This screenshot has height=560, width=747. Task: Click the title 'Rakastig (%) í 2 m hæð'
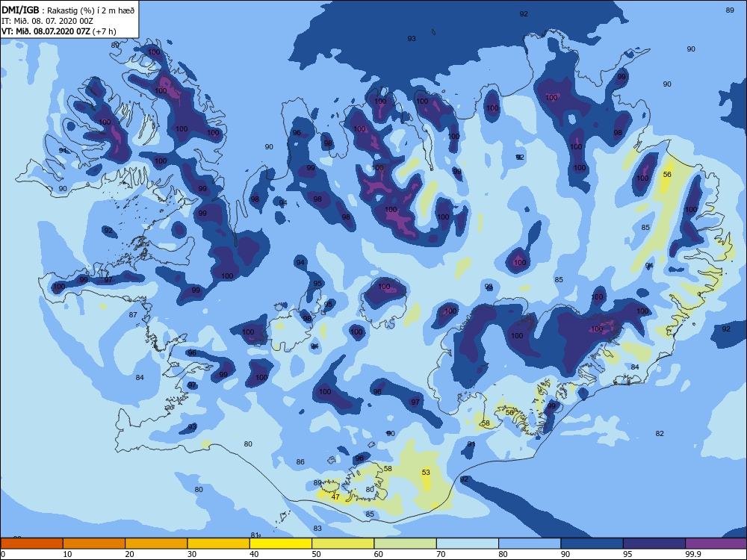click(90, 10)
